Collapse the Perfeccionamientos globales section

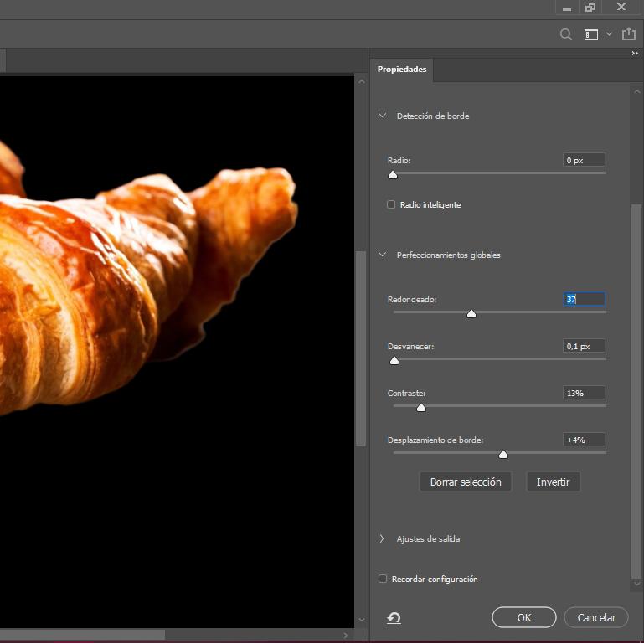pos(383,255)
